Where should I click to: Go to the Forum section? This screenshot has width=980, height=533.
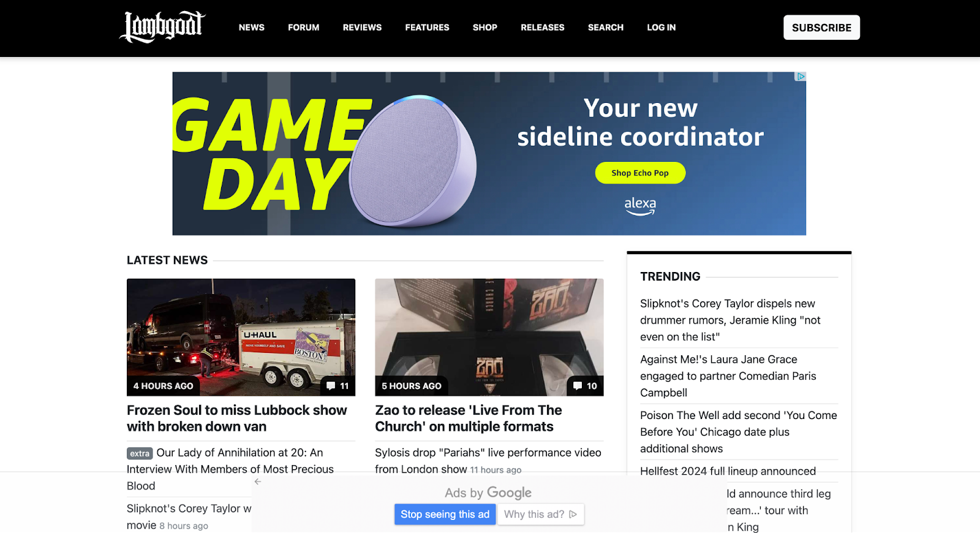(304, 28)
